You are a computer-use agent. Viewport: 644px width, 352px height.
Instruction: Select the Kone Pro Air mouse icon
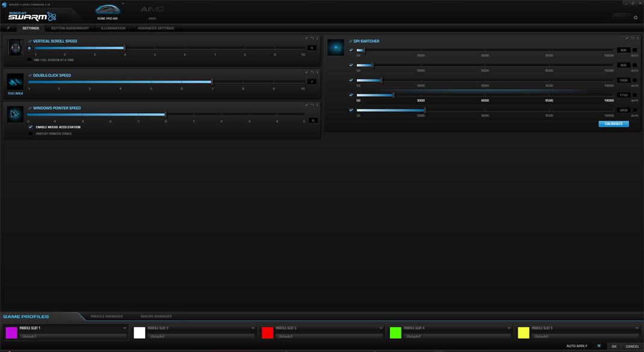(x=107, y=10)
